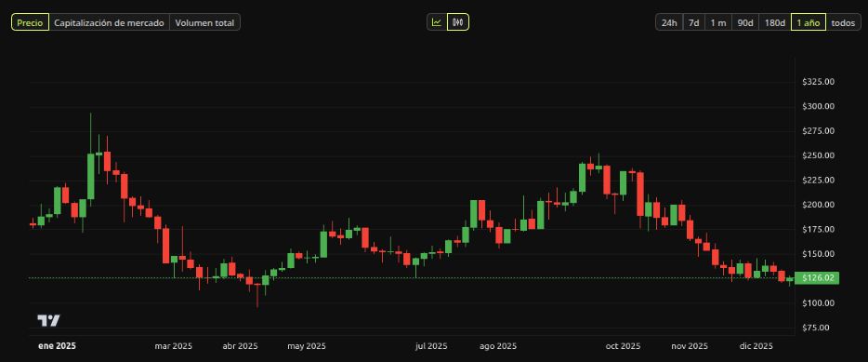Open the Volumen total tab
868x362 pixels.
click(204, 22)
